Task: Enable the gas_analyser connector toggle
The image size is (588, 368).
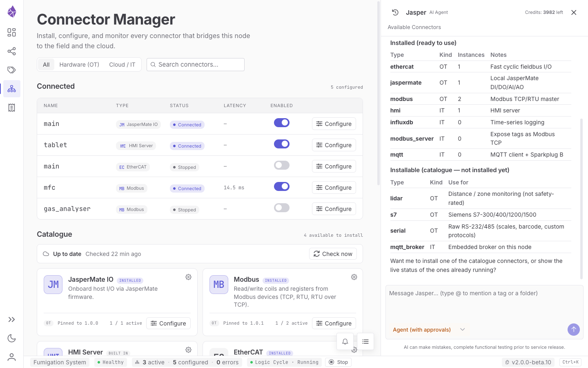Action: click(x=282, y=208)
